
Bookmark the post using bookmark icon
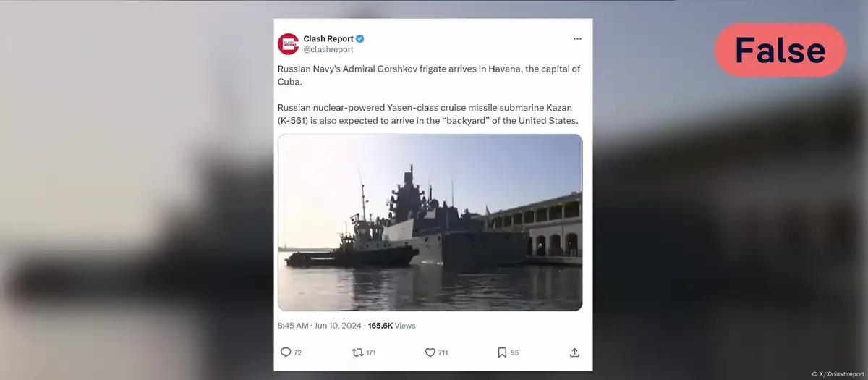click(x=501, y=352)
